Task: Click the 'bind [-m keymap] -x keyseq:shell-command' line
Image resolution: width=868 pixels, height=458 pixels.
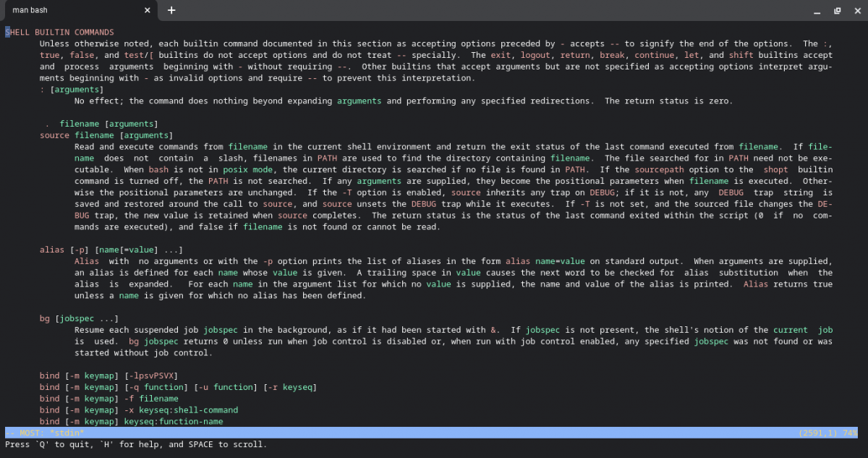Action: (139, 410)
